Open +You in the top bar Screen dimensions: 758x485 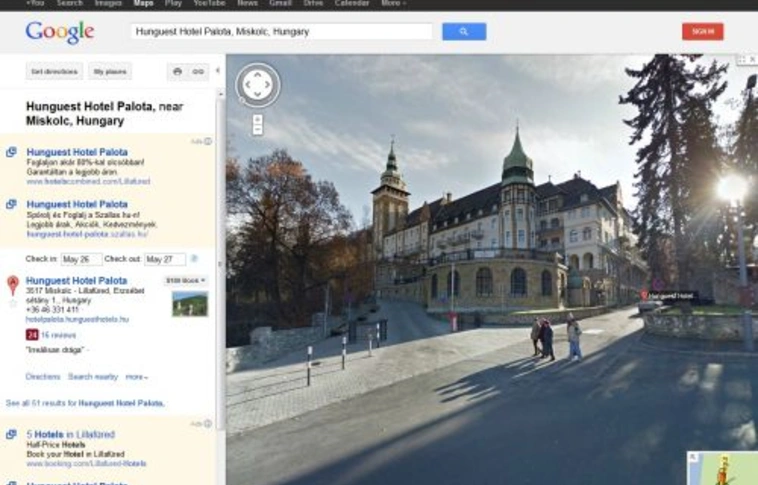point(35,3)
